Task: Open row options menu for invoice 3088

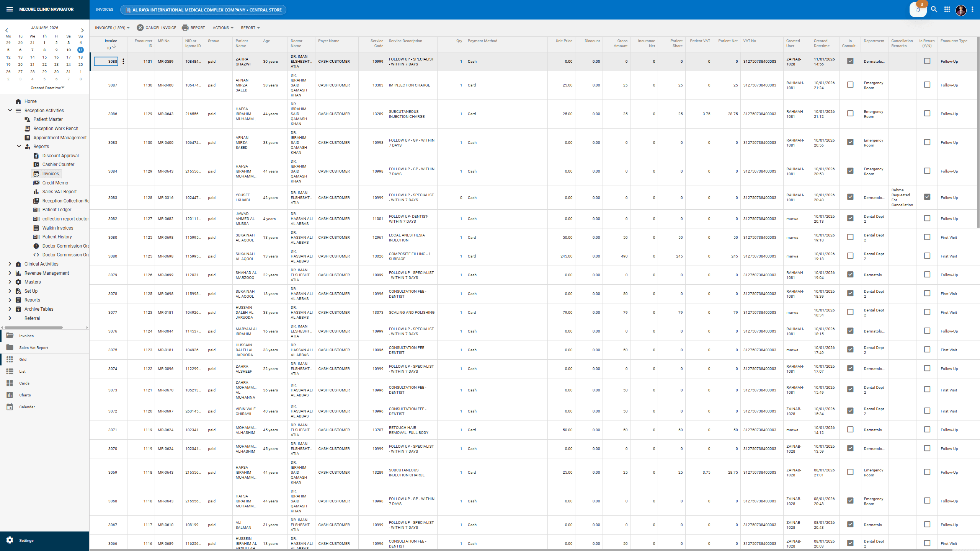Action: pyautogui.click(x=123, y=61)
